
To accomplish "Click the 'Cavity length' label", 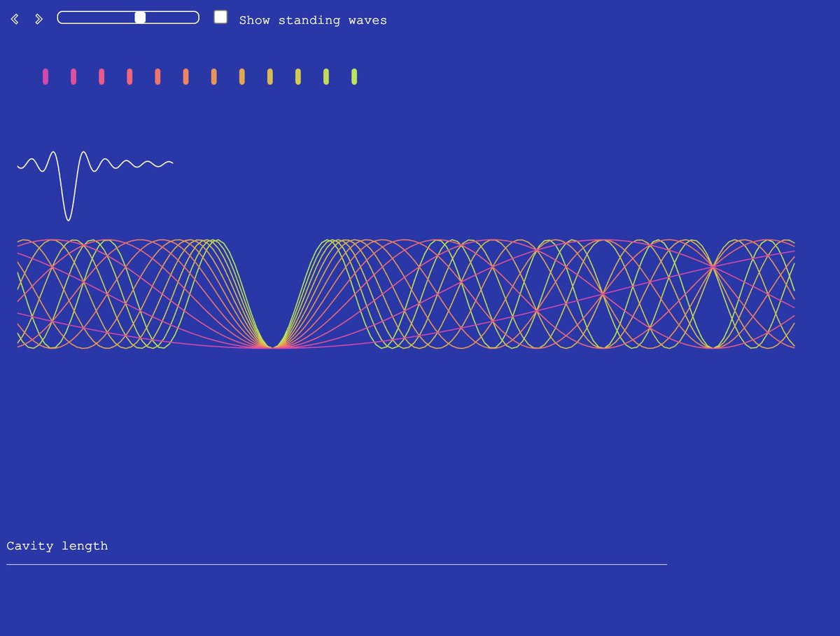I will click(57, 546).
